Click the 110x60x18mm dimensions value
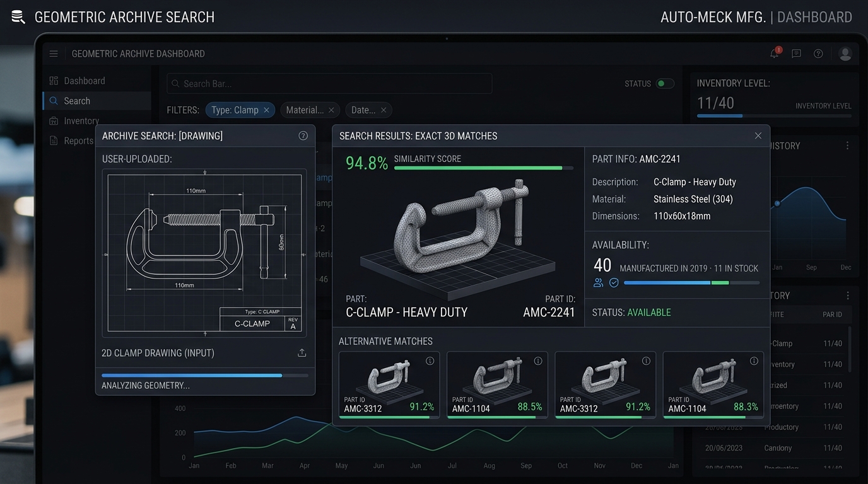Screen dimensions: 868x484 click(x=682, y=216)
